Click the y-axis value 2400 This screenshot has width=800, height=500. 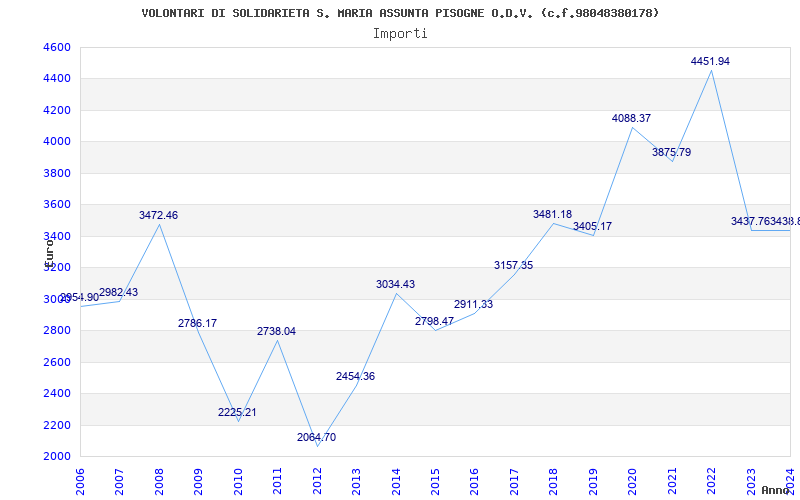tap(57, 393)
